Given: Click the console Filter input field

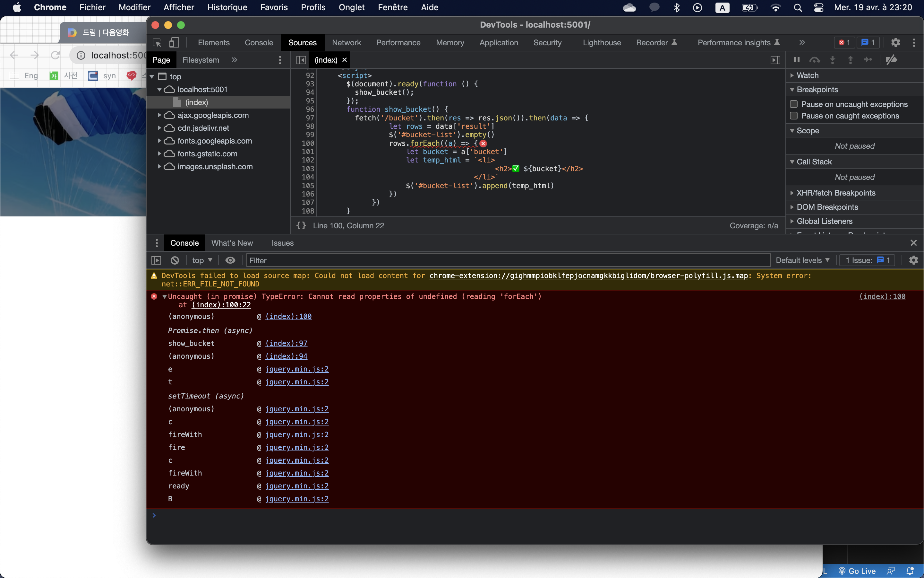Looking at the screenshot, I should tap(508, 260).
